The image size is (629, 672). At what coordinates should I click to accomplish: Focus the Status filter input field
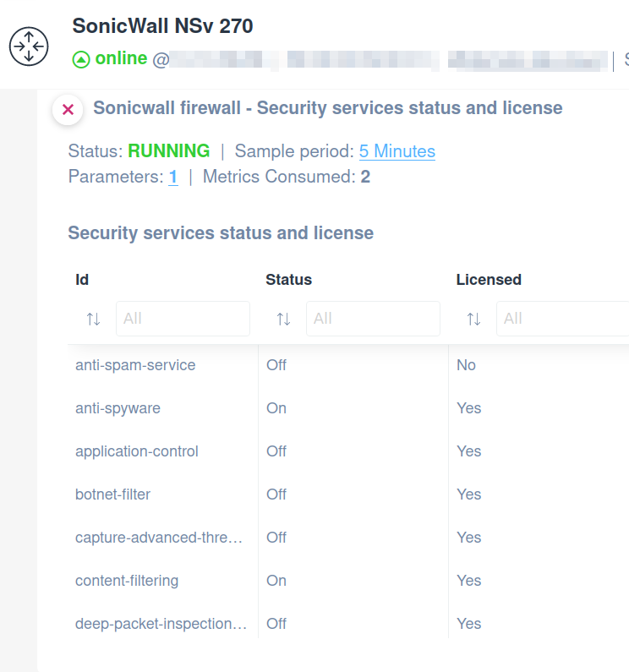click(373, 319)
